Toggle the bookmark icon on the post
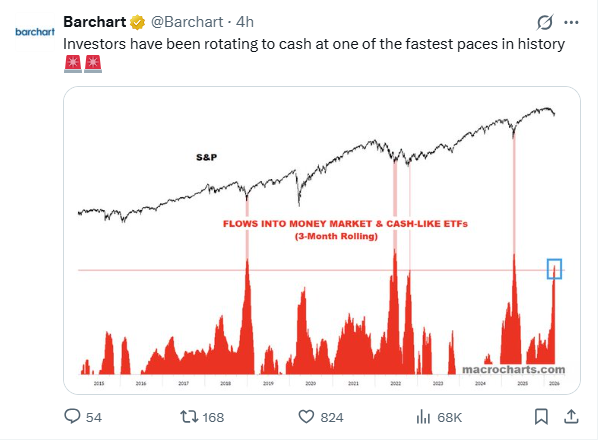 coord(540,416)
